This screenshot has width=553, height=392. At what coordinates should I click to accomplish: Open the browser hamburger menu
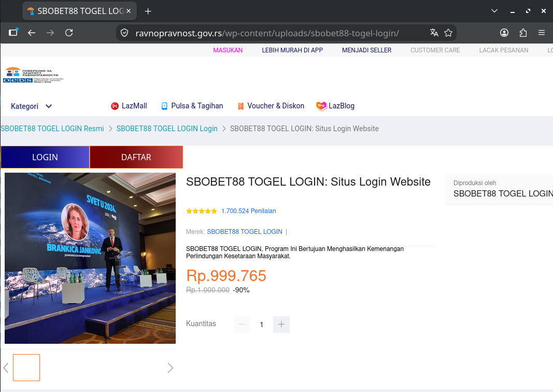point(542,33)
